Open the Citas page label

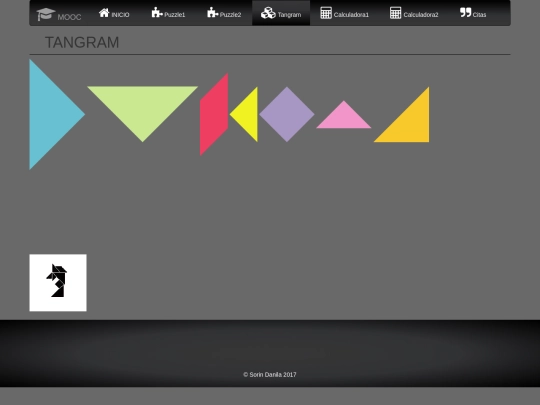(x=479, y=15)
